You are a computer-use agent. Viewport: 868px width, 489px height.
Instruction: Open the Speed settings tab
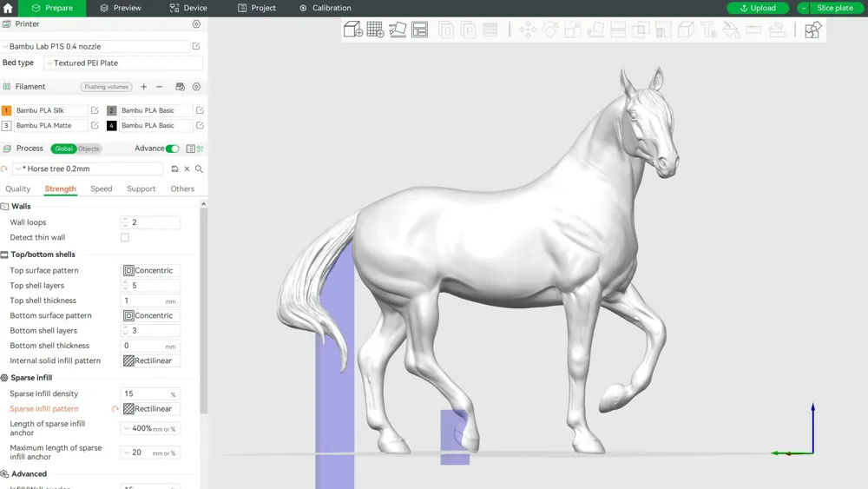tap(102, 188)
